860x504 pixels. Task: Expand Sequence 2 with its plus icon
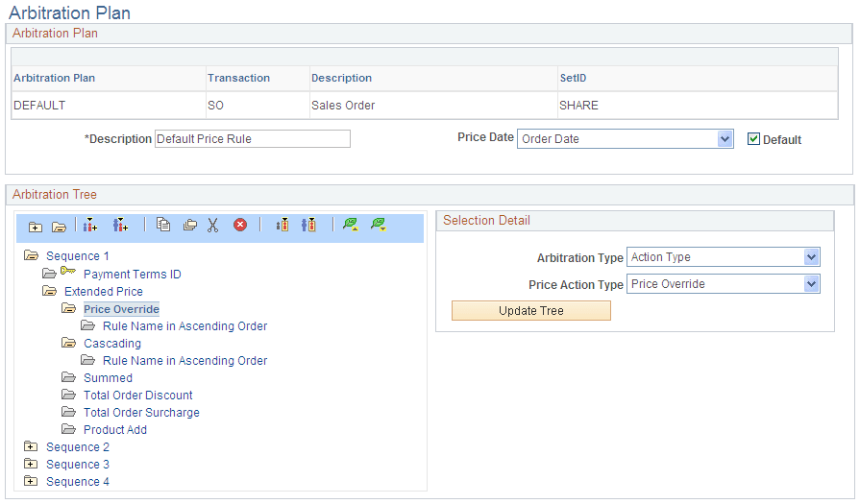[32, 446]
